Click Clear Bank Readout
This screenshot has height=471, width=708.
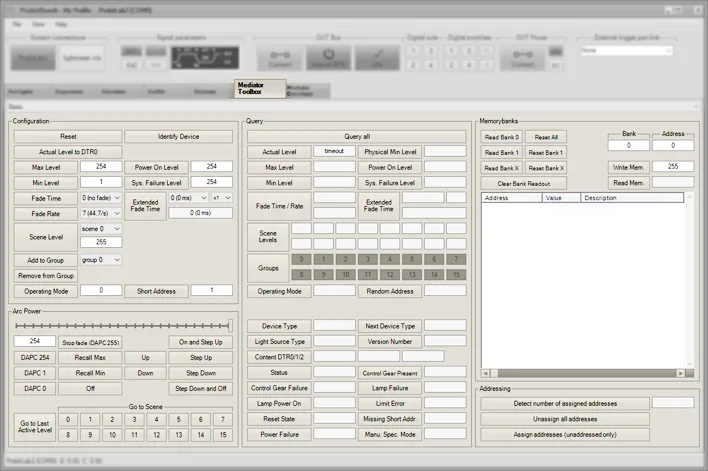(523, 183)
